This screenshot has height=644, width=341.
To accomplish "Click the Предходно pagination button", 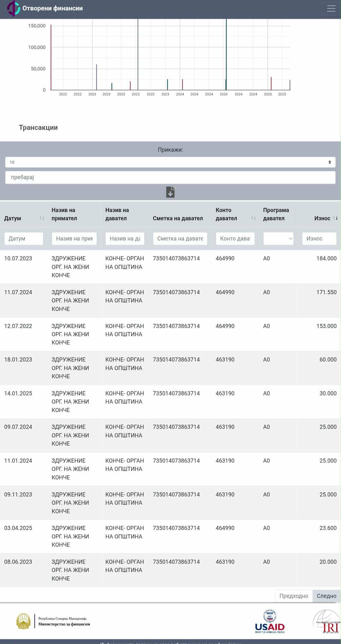I will (294, 596).
